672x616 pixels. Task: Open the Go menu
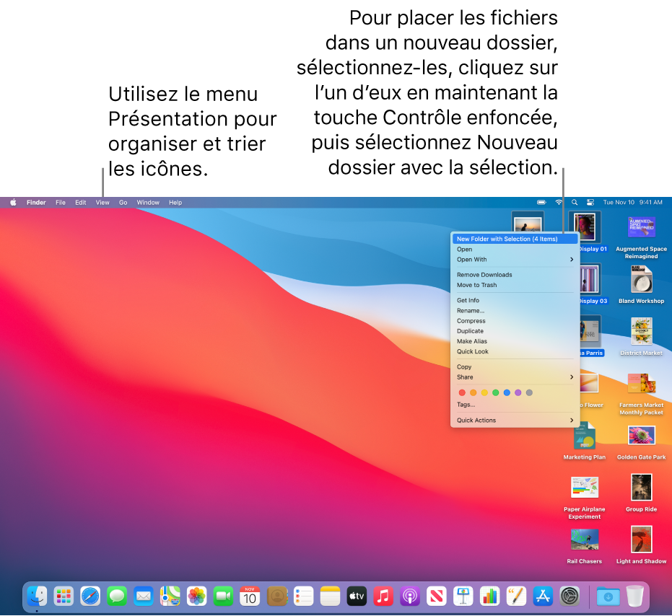point(123,203)
